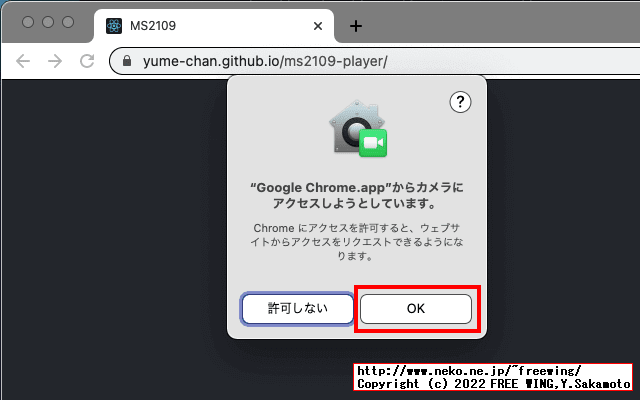Select the MS2109 browser tab

[x=214, y=26]
